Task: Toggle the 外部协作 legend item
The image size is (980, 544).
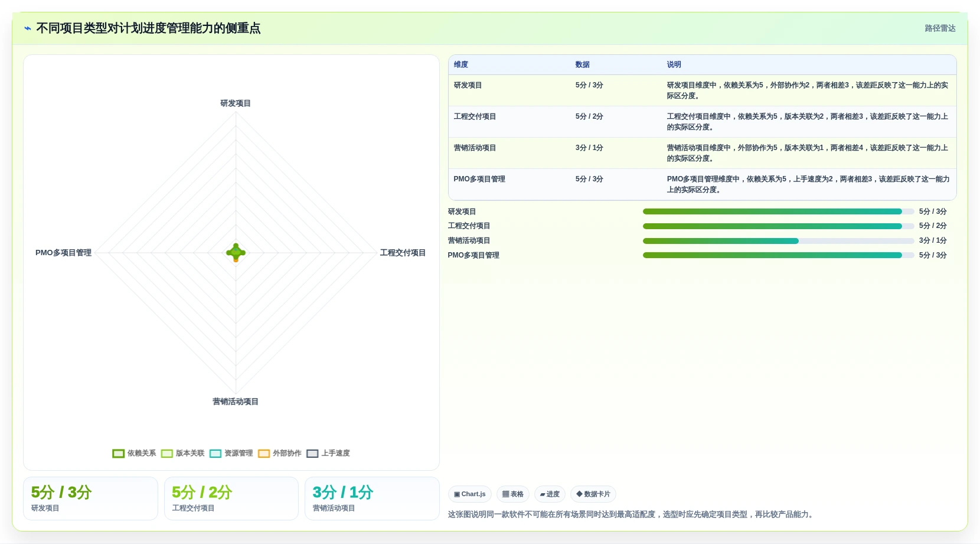Action: tap(280, 454)
